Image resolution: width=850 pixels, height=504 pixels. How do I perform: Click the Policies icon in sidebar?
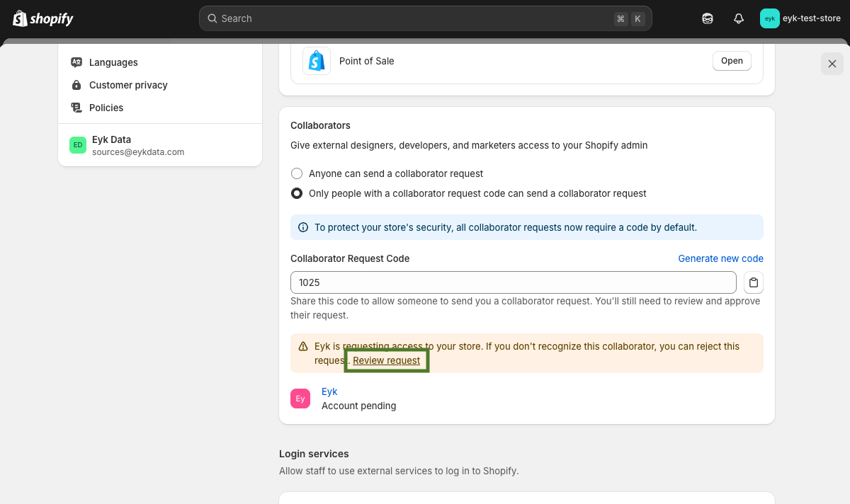coord(76,108)
